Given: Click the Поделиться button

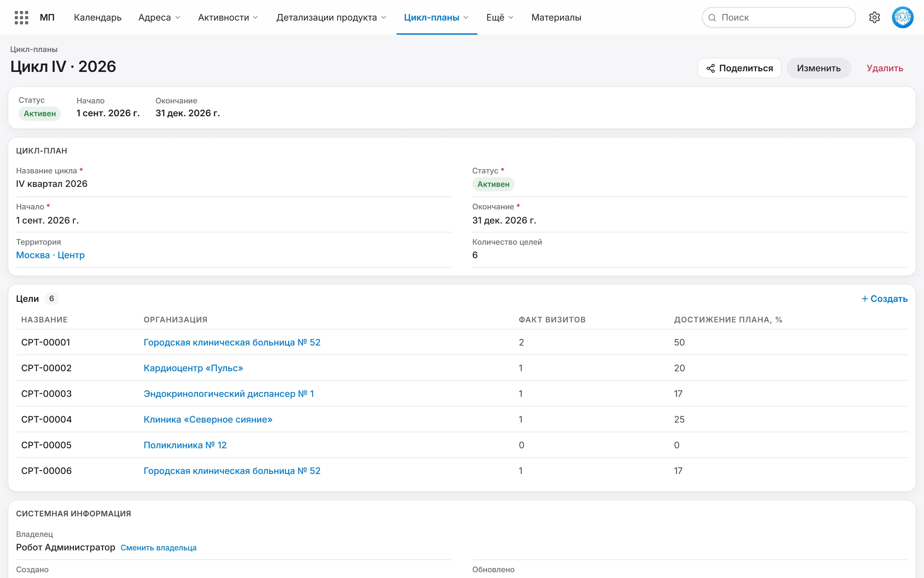Looking at the screenshot, I should coord(740,68).
